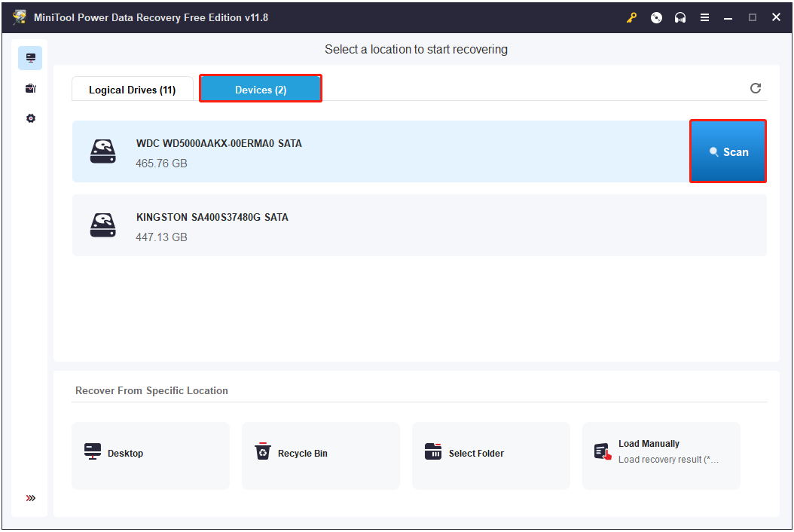Click the Load Manually document icon
Viewport: 794px width, 532px height.
click(x=603, y=451)
